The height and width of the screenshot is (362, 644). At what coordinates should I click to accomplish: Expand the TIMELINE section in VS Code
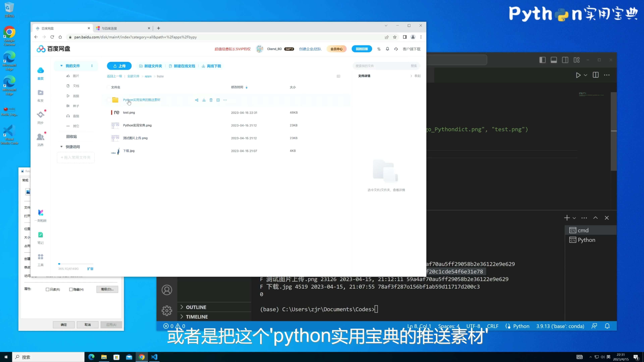pos(194,317)
